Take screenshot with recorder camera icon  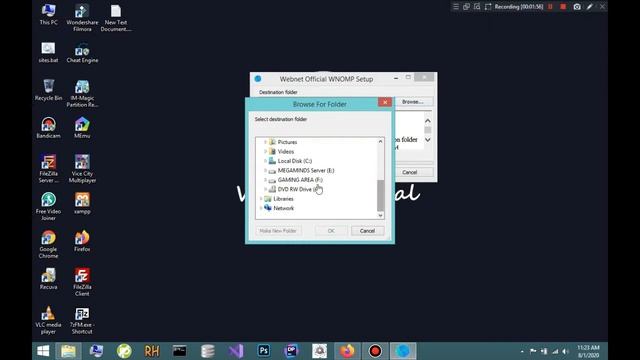pos(577,7)
